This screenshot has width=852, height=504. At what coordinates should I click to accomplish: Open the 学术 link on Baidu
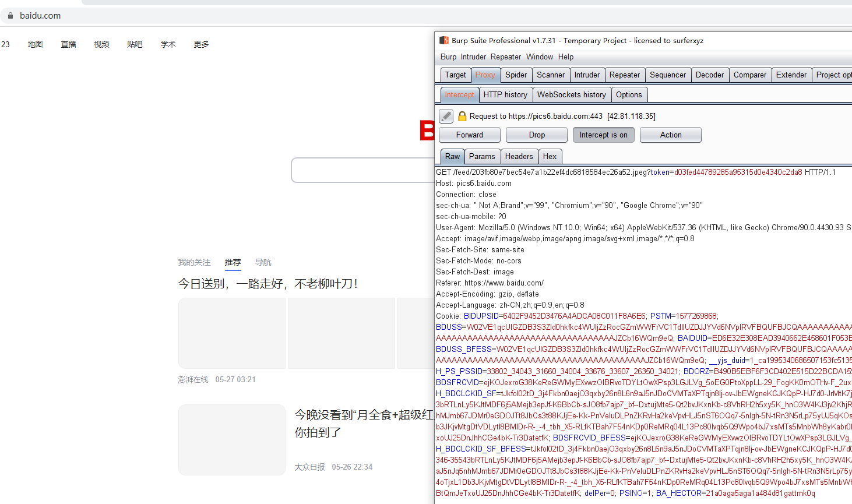pyautogui.click(x=168, y=44)
